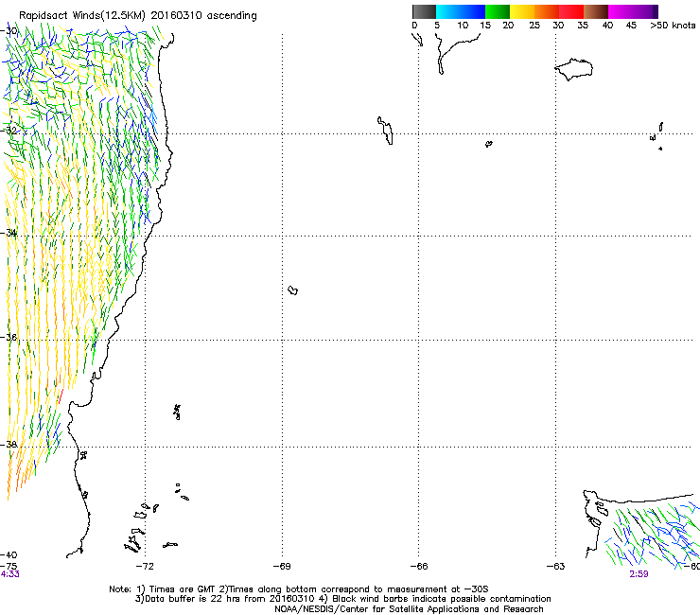The height and width of the screenshot is (615, 700).
Task: Click the purple '4:33' pass time label
Action: tap(9, 574)
